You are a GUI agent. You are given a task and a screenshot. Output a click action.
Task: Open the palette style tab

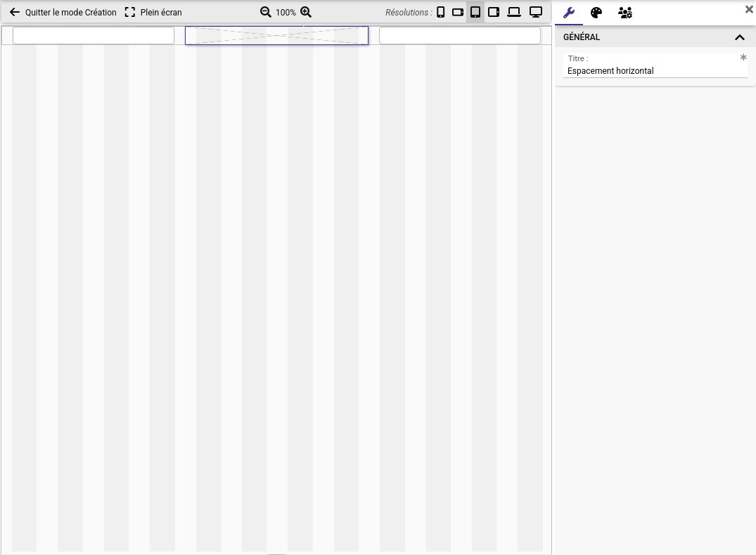(x=596, y=13)
